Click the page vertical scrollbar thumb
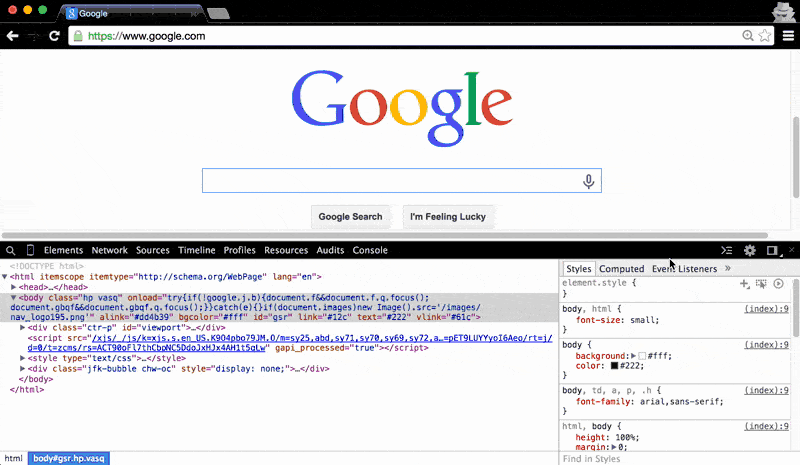Viewport: 800px width, 465px height. click(x=795, y=157)
